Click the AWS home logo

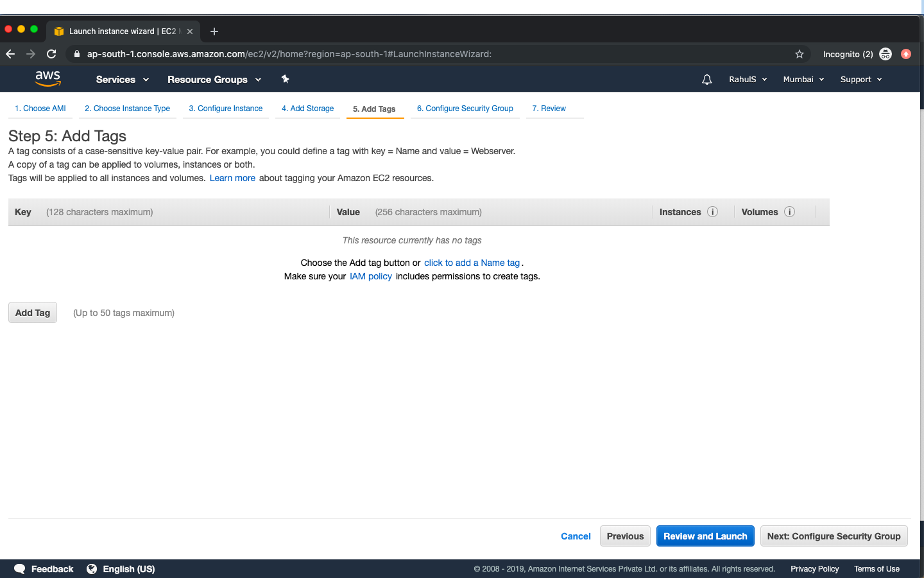pos(47,78)
